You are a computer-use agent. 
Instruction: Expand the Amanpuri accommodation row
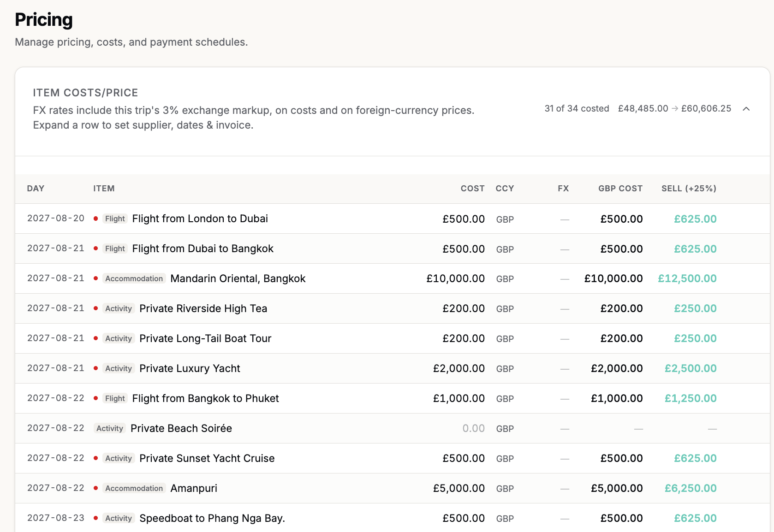(x=392, y=488)
